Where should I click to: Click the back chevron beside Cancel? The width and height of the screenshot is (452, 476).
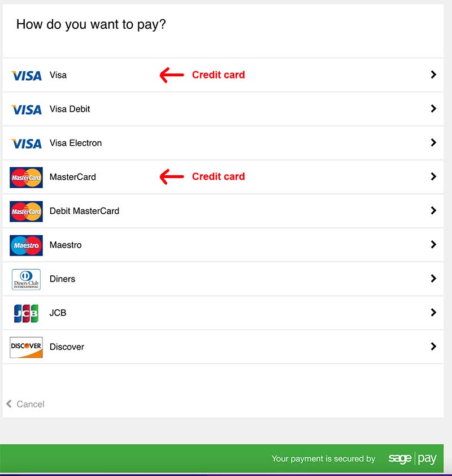point(9,404)
